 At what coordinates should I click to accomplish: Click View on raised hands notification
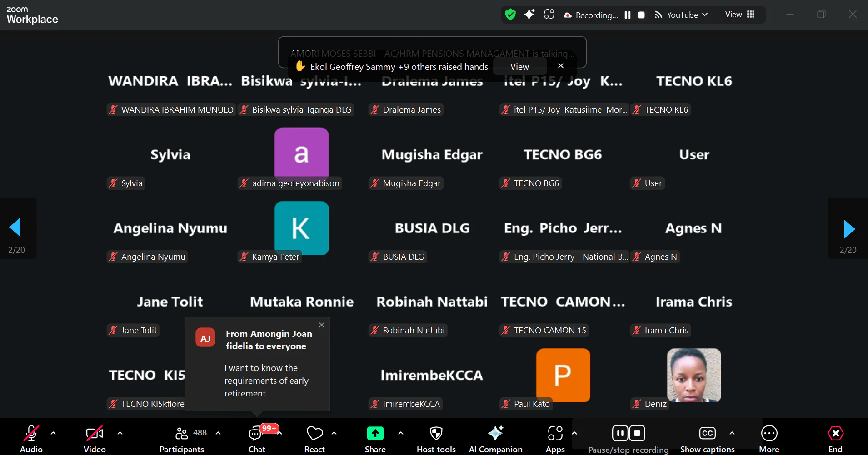click(x=519, y=67)
